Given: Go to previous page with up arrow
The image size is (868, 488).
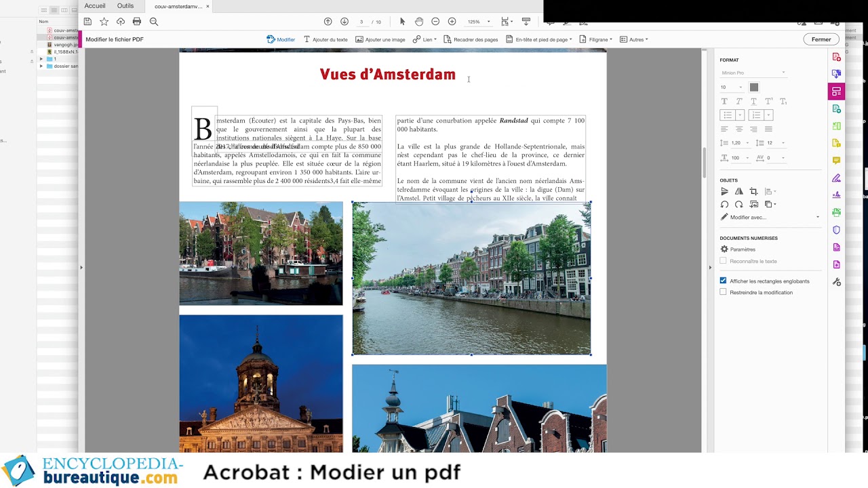Looking at the screenshot, I should click(328, 22).
